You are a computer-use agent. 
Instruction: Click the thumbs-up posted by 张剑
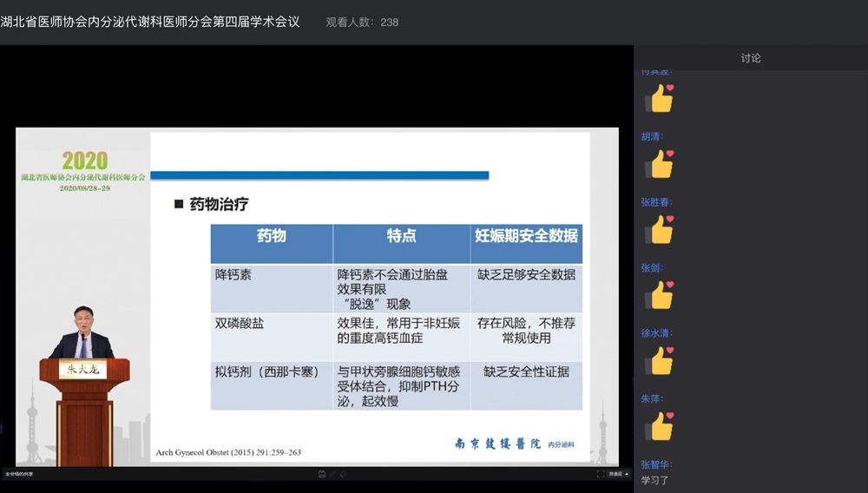click(x=660, y=295)
